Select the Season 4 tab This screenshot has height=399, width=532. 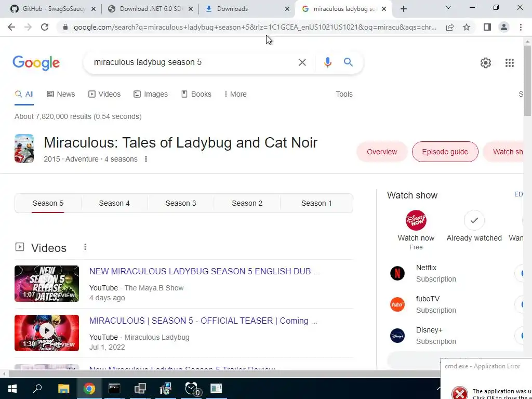114,203
